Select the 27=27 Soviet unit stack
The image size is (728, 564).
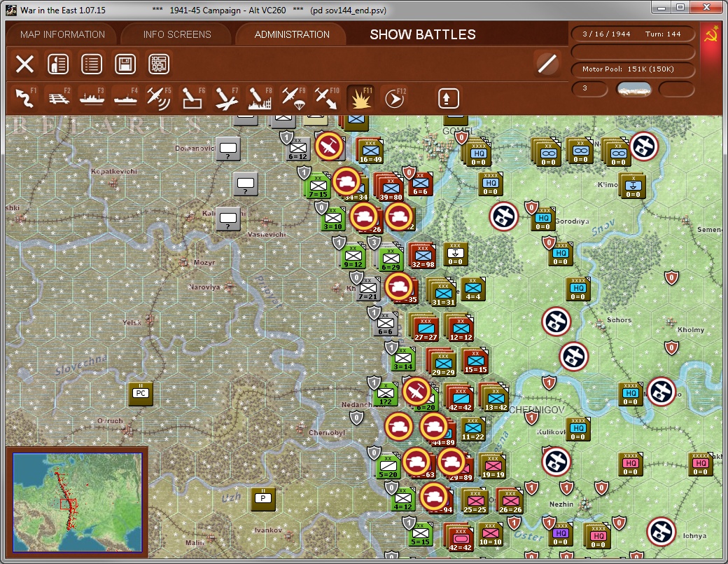[426, 328]
